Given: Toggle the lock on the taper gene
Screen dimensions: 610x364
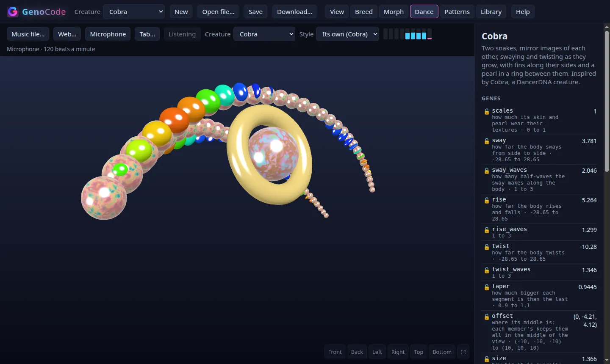Looking at the screenshot, I should 487,287.
